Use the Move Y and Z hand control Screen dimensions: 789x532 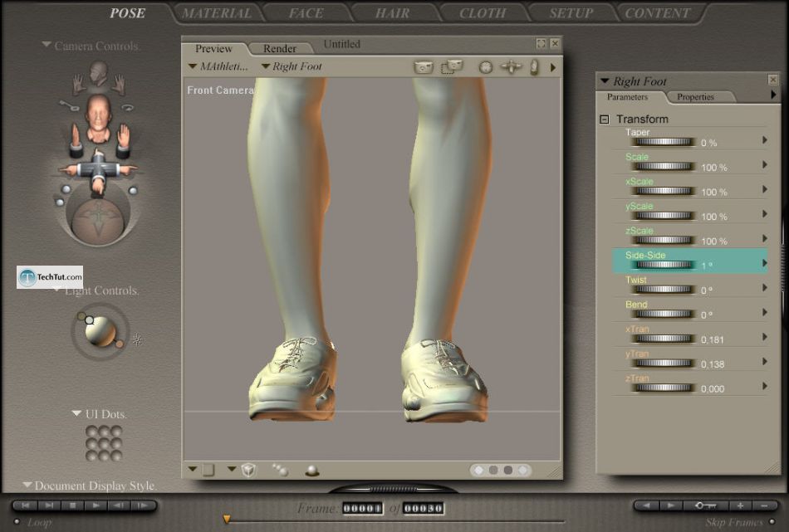point(76,140)
